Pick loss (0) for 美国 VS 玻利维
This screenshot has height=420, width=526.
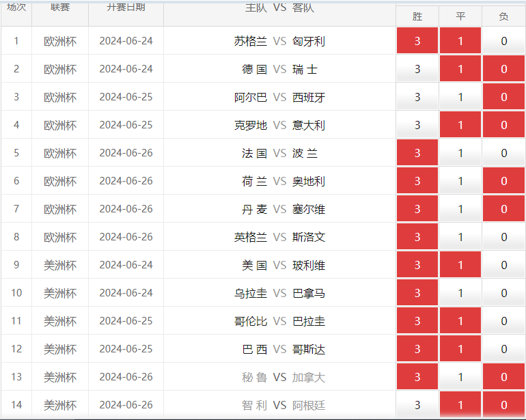(x=503, y=265)
